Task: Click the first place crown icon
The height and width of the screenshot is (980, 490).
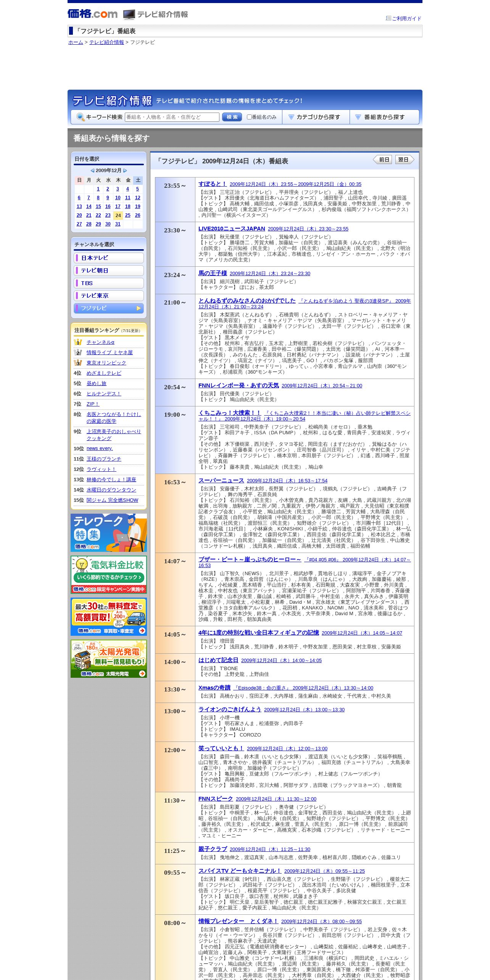Action: coord(78,342)
